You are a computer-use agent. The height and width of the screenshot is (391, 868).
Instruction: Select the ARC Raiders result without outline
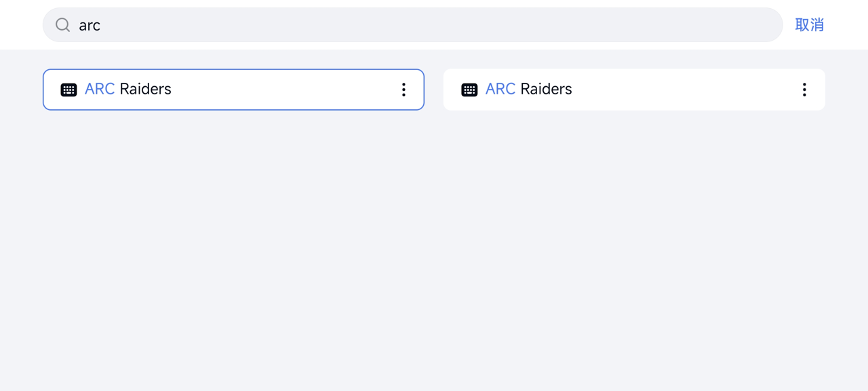point(634,90)
